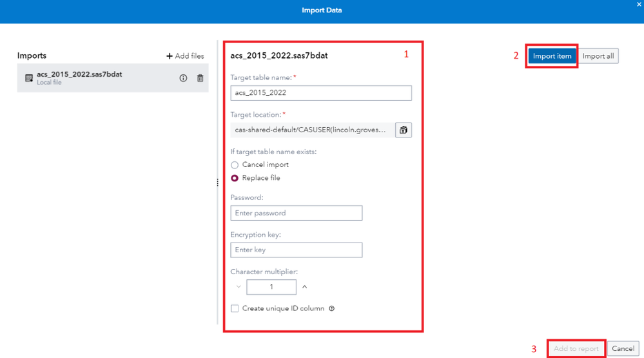Enable the Create unique ID column checkbox
Image resolution: width=644 pixels, height=358 pixels.
click(235, 308)
